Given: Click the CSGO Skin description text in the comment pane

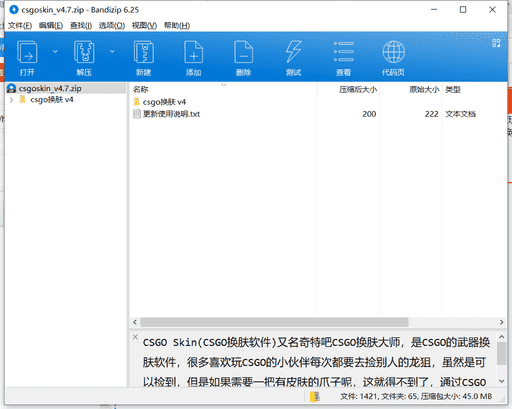Looking at the screenshot, I should (316, 362).
